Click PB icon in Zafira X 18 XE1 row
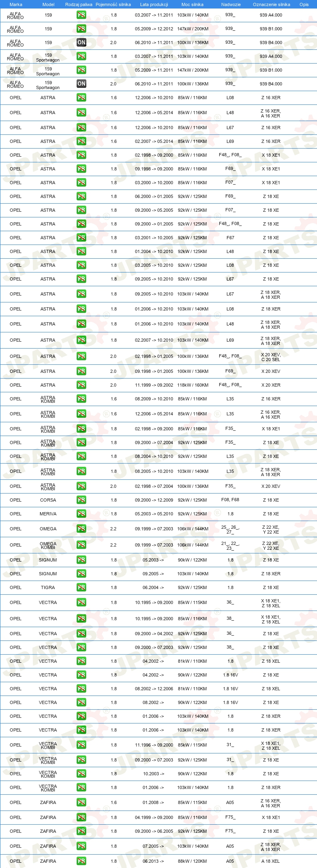The width and height of the screenshot is (317, 868). click(81, 817)
